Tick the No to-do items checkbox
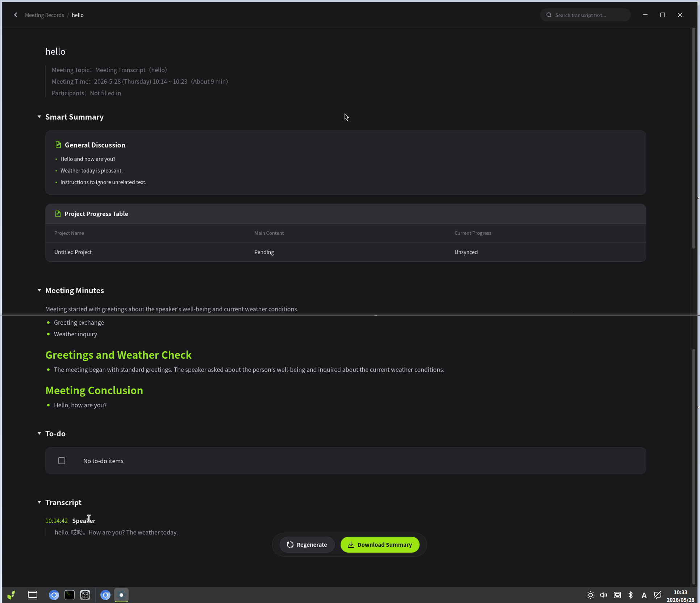 coord(62,461)
